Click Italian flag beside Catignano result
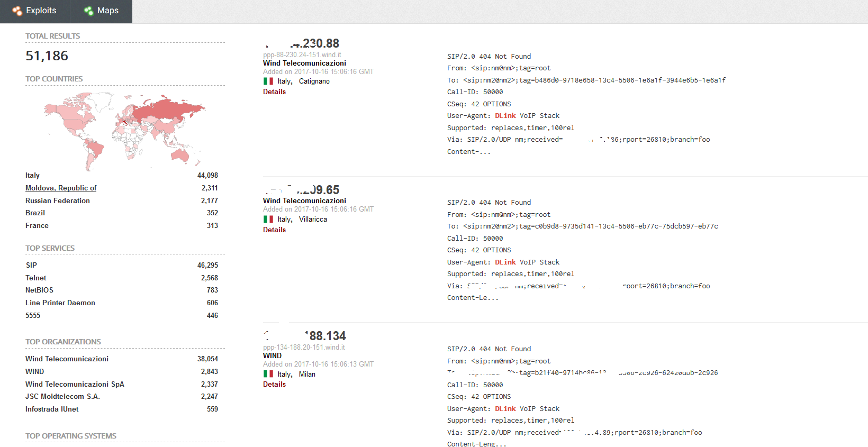The image size is (868, 447). pyautogui.click(x=268, y=81)
